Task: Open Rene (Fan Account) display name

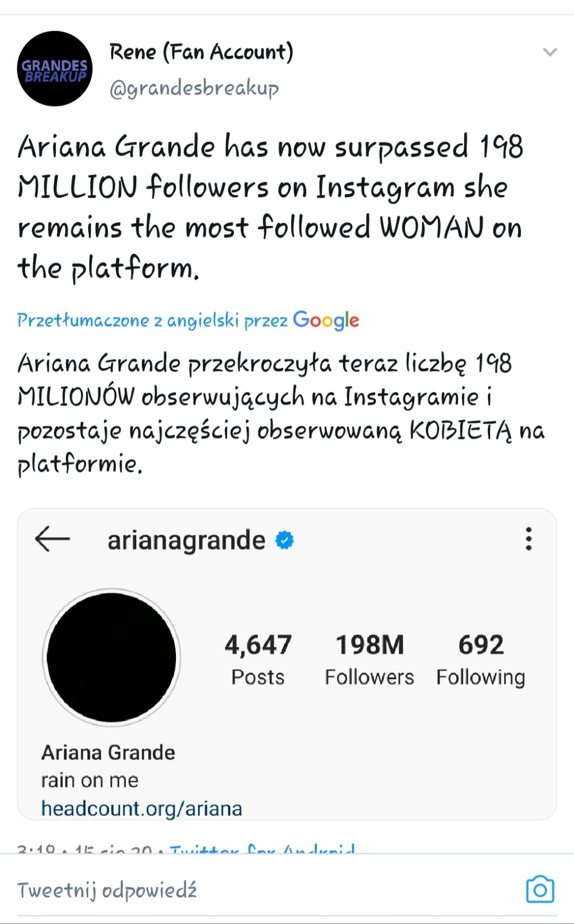Action: (x=201, y=52)
